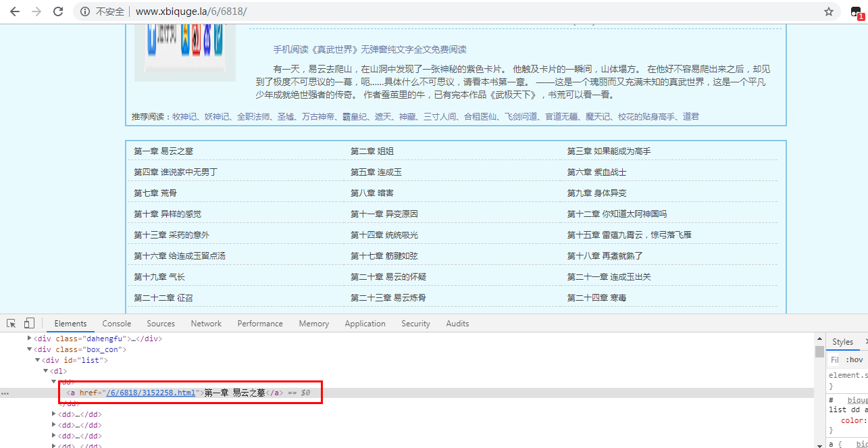Image resolution: width=868 pixels, height=448 pixels.
Task: Expand the first collapsed dd node below the anchor
Action: click(54, 414)
